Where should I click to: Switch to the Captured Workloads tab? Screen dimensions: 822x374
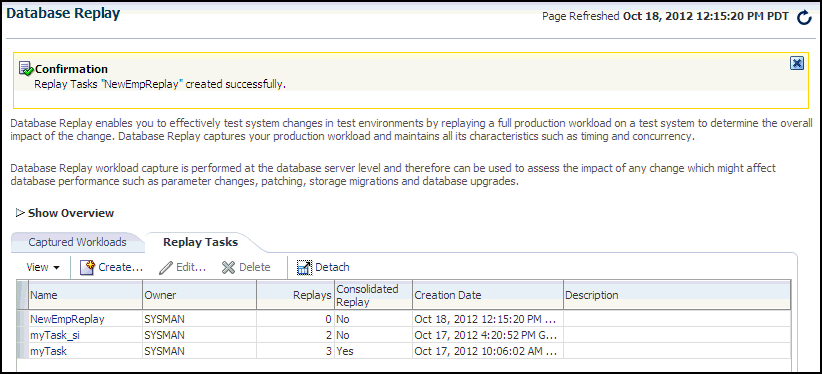(78, 242)
